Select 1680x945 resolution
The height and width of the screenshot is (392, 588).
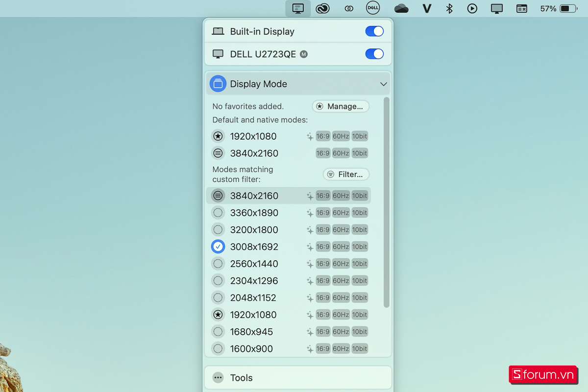[288, 332]
